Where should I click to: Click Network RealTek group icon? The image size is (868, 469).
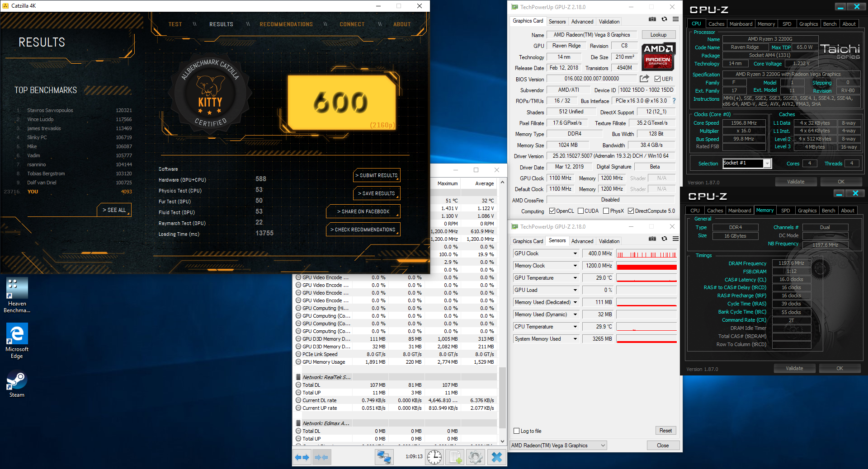(298, 377)
